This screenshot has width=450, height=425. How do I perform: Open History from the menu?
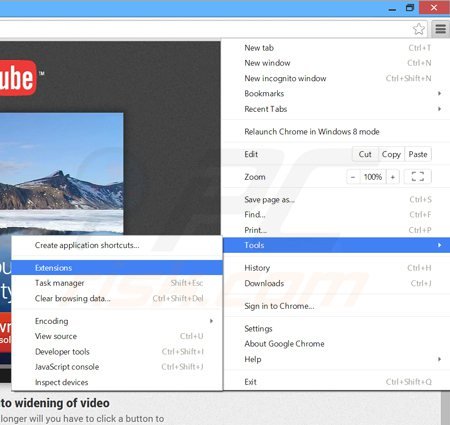click(337, 268)
